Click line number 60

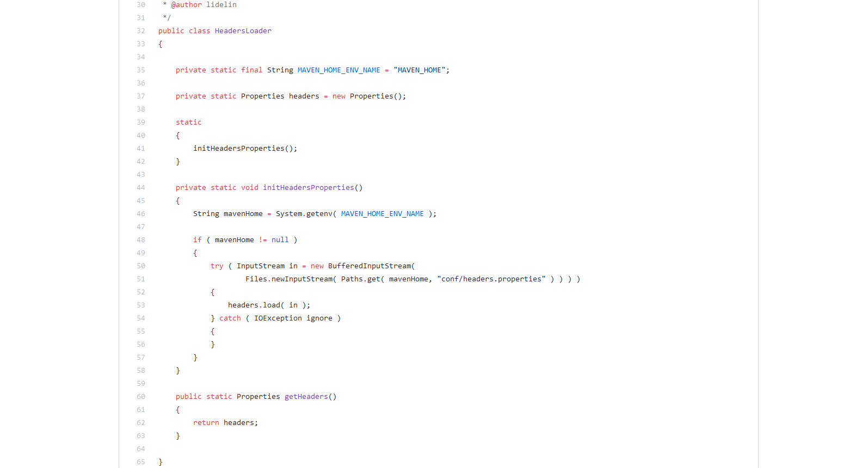141,397
